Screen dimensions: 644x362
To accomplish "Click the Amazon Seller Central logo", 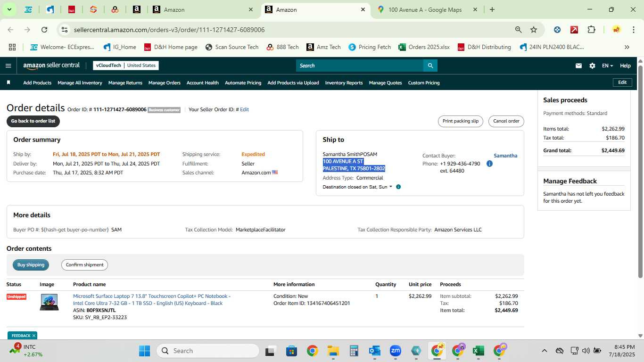I will point(51,66).
